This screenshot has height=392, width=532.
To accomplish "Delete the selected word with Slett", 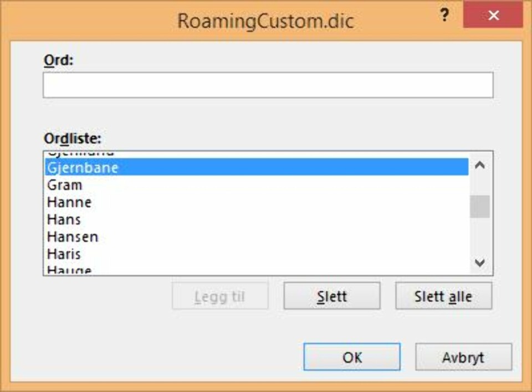I will coord(332,296).
